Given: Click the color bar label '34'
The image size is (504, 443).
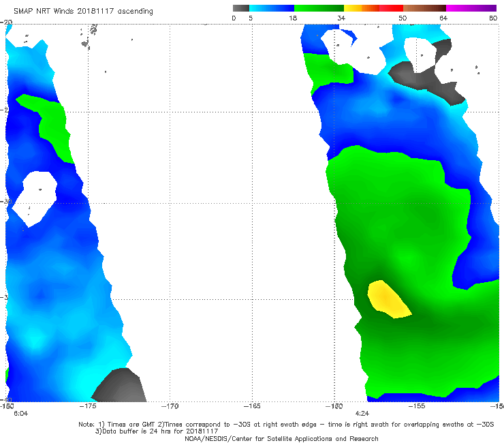Looking at the screenshot, I should (341, 18).
